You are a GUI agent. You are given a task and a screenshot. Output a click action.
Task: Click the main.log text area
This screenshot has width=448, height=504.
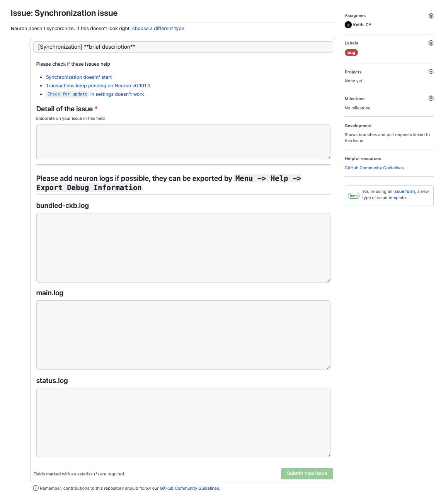coord(183,335)
